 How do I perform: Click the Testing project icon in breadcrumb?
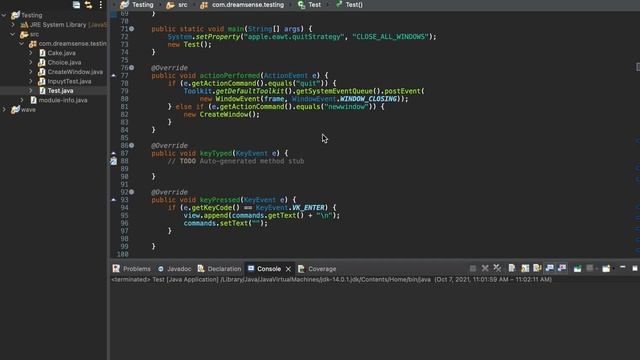124,5
